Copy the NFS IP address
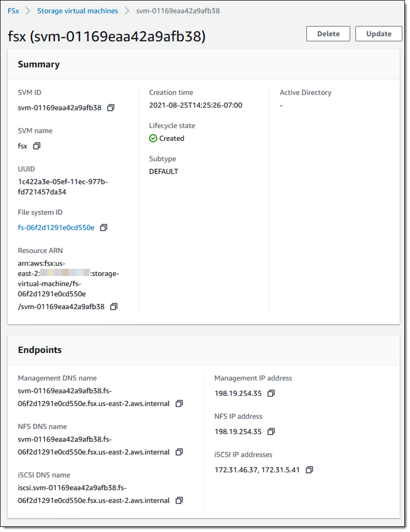This screenshot has height=532, width=410. point(271,432)
